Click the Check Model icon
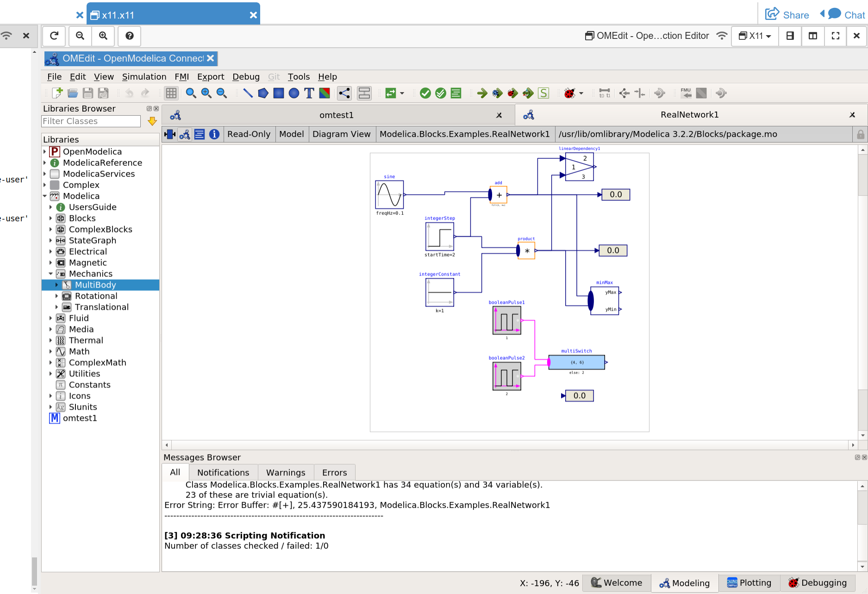 [x=425, y=93]
